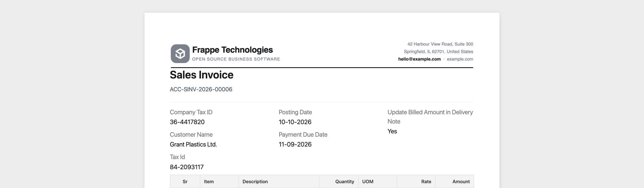Click the Frappe Technologies cube logo
This screenshot has width=644, height=188.
tap(180, 54)
